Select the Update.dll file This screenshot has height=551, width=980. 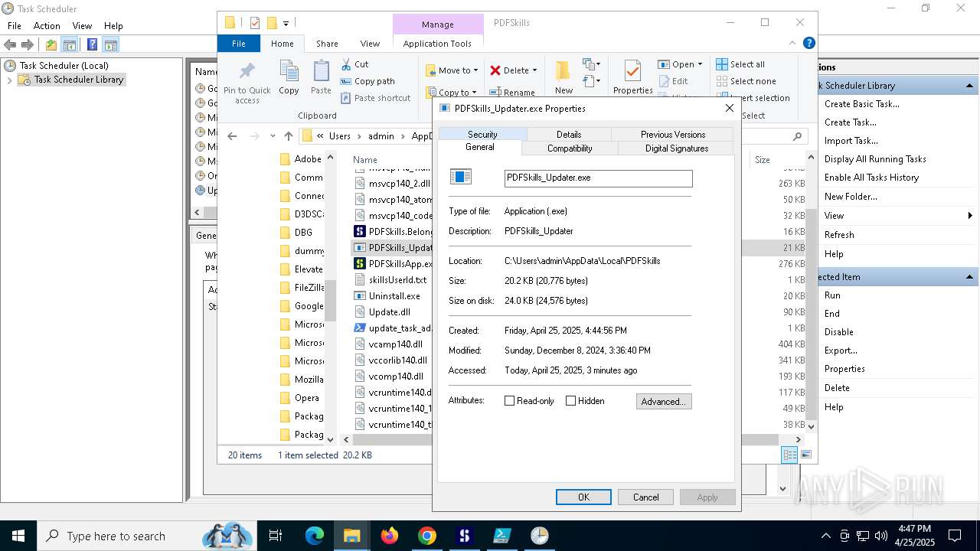click(x=382, y=311)
